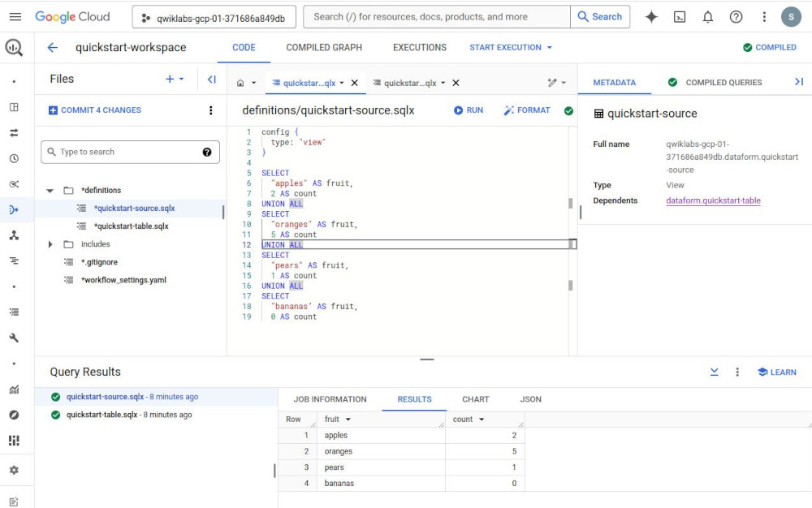
Task: Open START EXECUTION dropdown
Action: coord(511,48)
